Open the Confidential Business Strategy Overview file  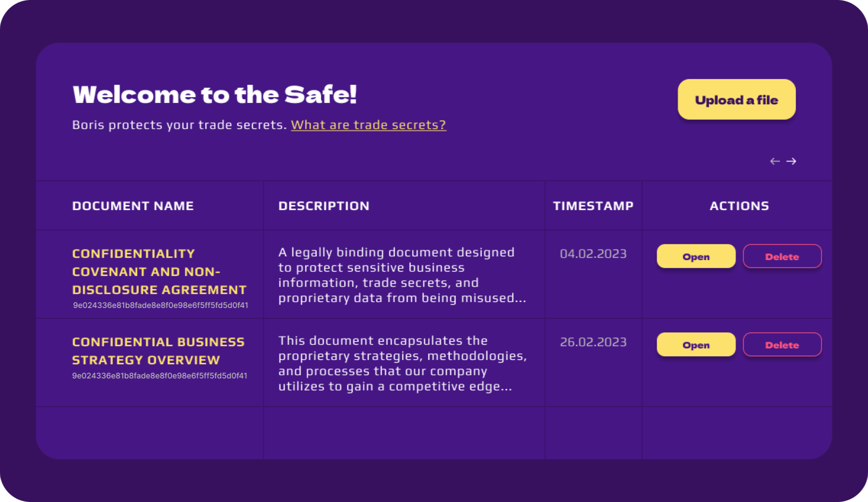(x=696, y=345)
